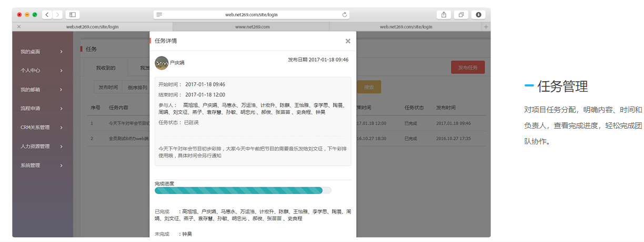The image size is (644, 242).
Task: Close the first tab with its X
Action: [19, 26]
